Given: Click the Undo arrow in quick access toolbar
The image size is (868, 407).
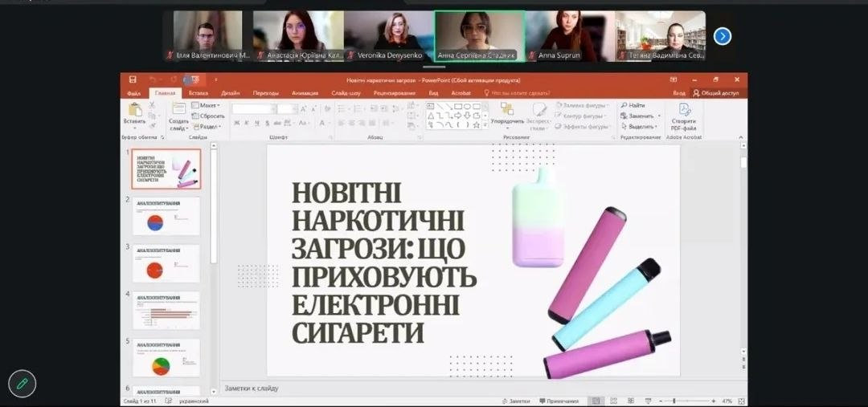Looking at the screenshot, I should 154,79.
